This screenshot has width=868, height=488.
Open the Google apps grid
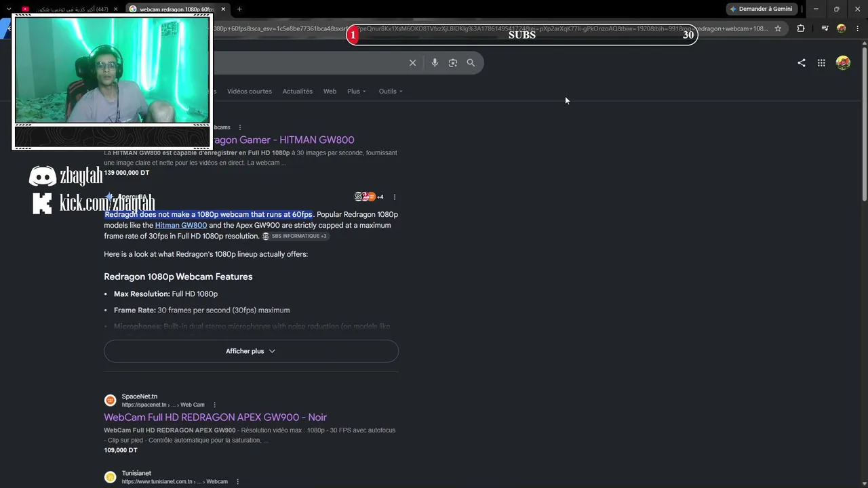(821, 63)
